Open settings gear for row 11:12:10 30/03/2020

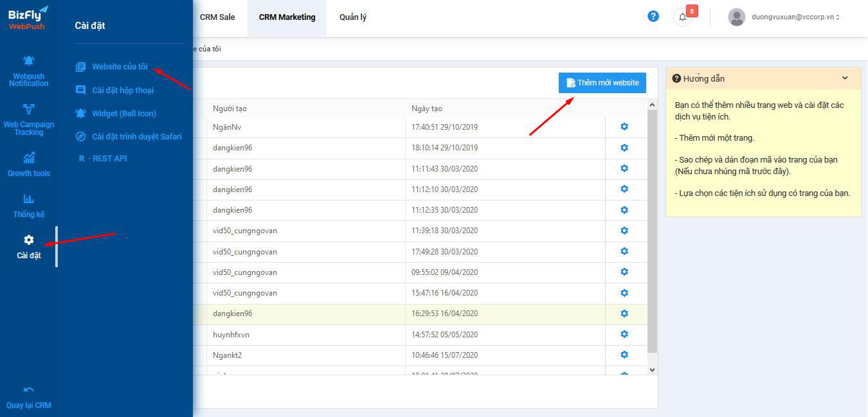pyautogui.click(x=624, y=189)
